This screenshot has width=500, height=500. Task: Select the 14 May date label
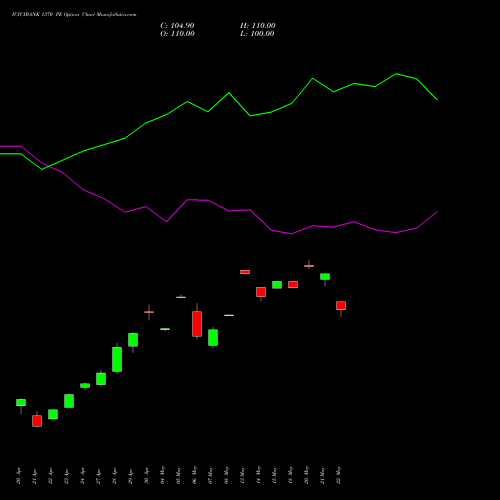pyautogui.click(x=259, y=475)
